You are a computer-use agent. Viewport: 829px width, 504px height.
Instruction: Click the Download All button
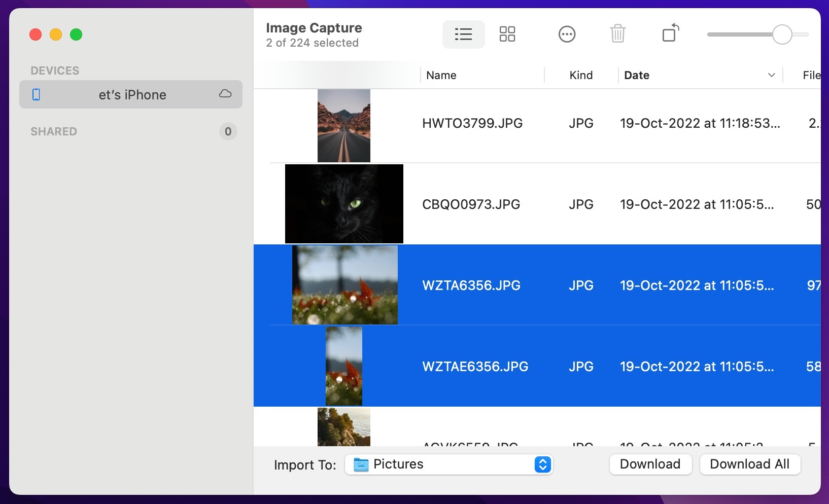point(750,464)
